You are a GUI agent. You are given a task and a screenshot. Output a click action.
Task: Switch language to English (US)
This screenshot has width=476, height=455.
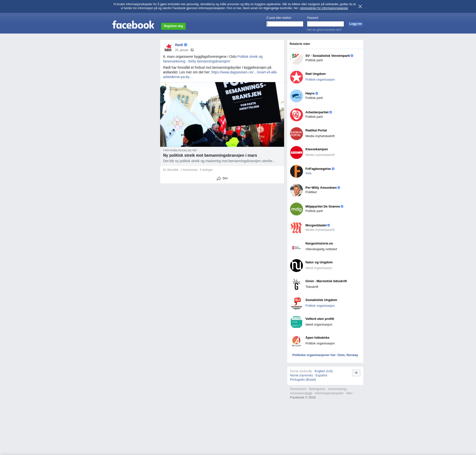tap(324, 371)
